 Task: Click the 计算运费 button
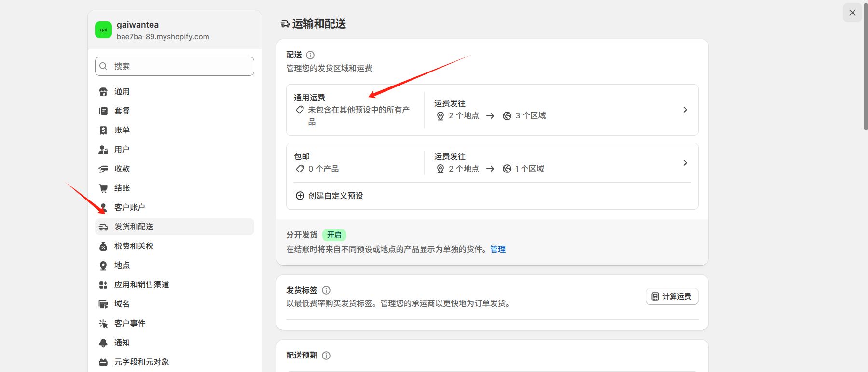click(x=672, y=297)
